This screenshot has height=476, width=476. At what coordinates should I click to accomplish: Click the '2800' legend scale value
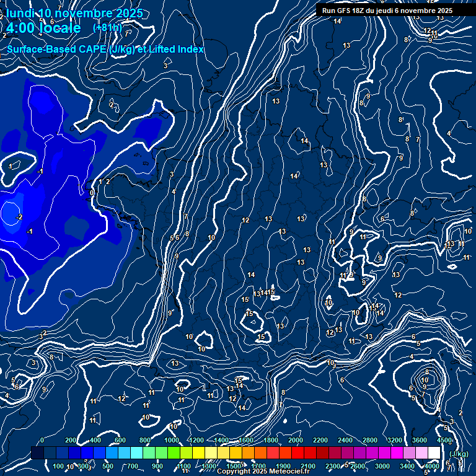tap(370, 440)
